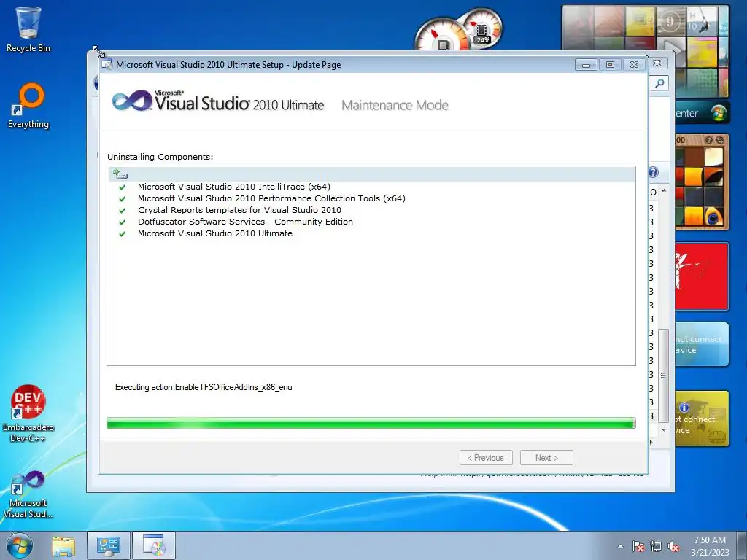Open the Action Center flag icon
The width and height of the screenshot is (747, 560).
tap(638, 546)
